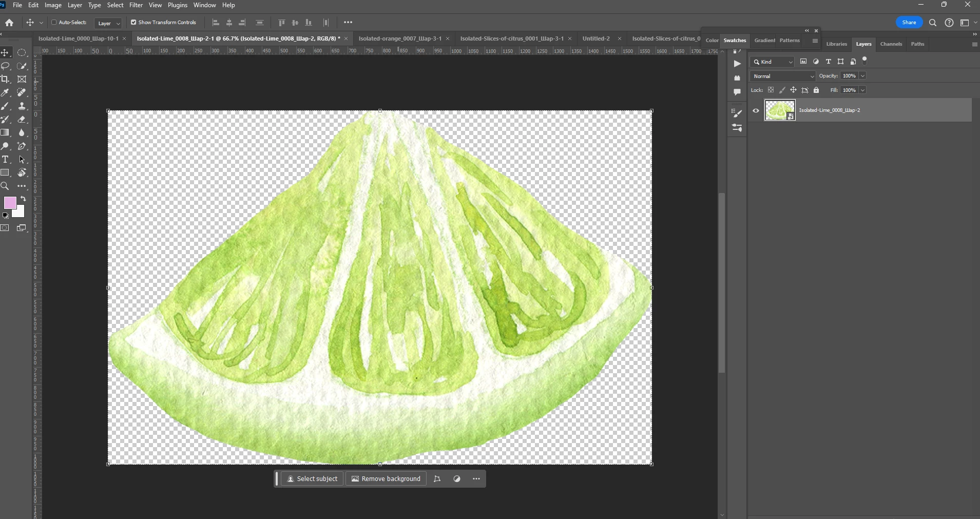Select the Eraser tool
This screenshot has width=980, height=519.
pos(22,119)
